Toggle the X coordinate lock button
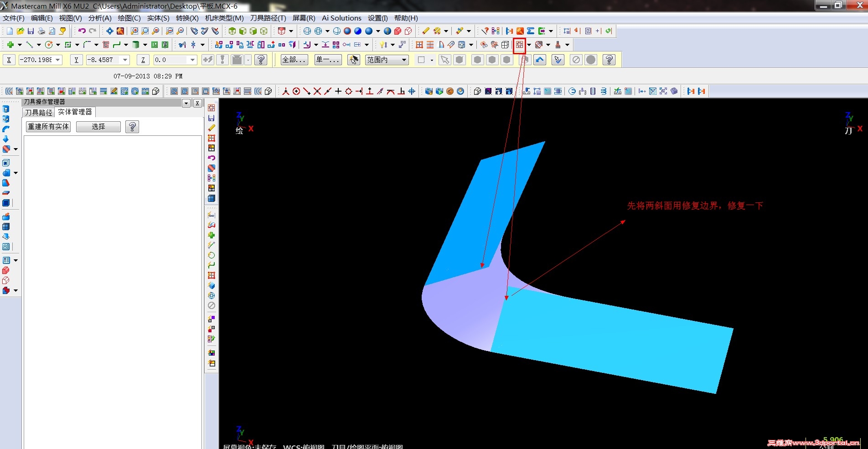This screenshot has height=449, width=868. (9, 60)
